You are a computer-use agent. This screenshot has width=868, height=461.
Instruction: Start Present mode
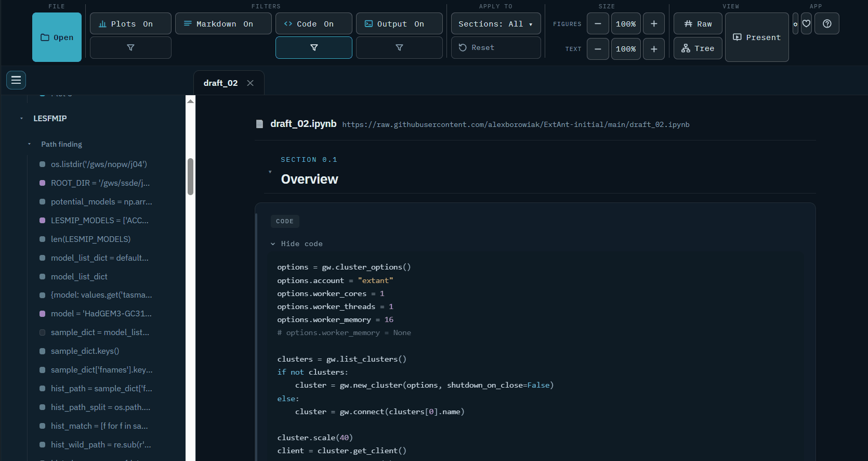tap(757, 37)
